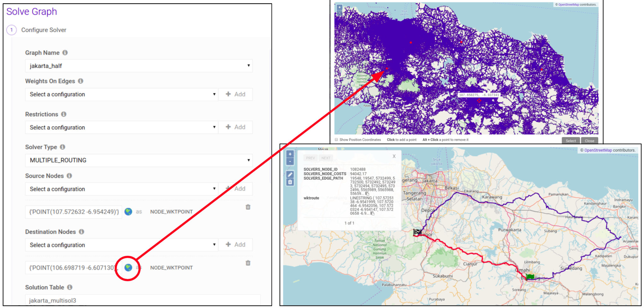The image size is (644, 308).
Task: Zoom in on the route result map
Action: click(290, 154)
